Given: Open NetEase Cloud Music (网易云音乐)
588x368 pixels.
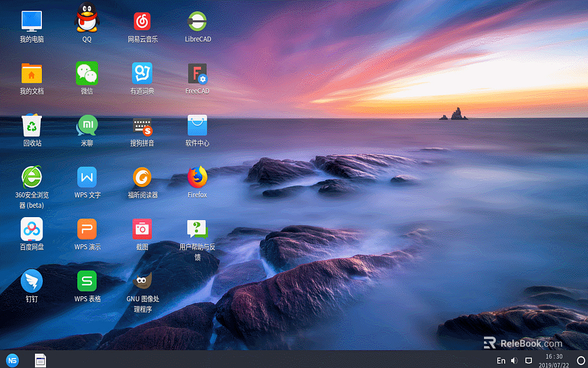Looking at the screenshot, I should click(142, 21).
